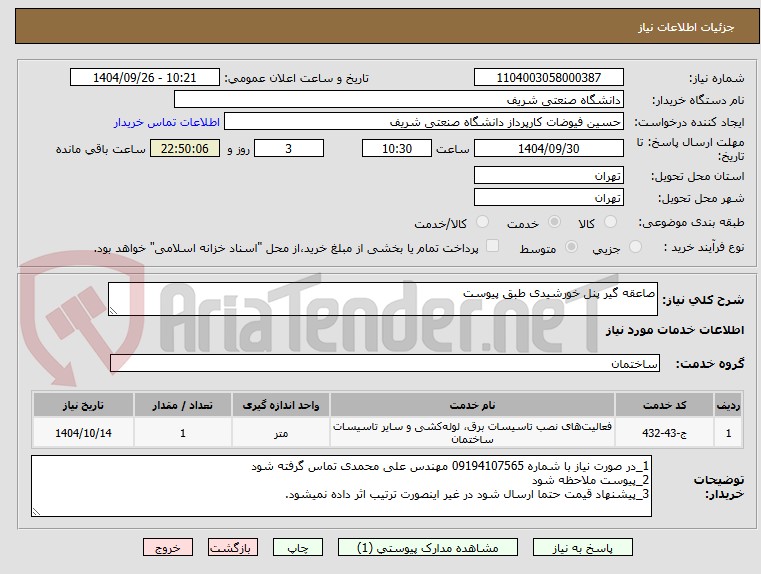Viewport: 761px width, 574px height.
Task: Click service name cell فعالیت‌های نصب تاسیسات برق
Action: [472, 432]
